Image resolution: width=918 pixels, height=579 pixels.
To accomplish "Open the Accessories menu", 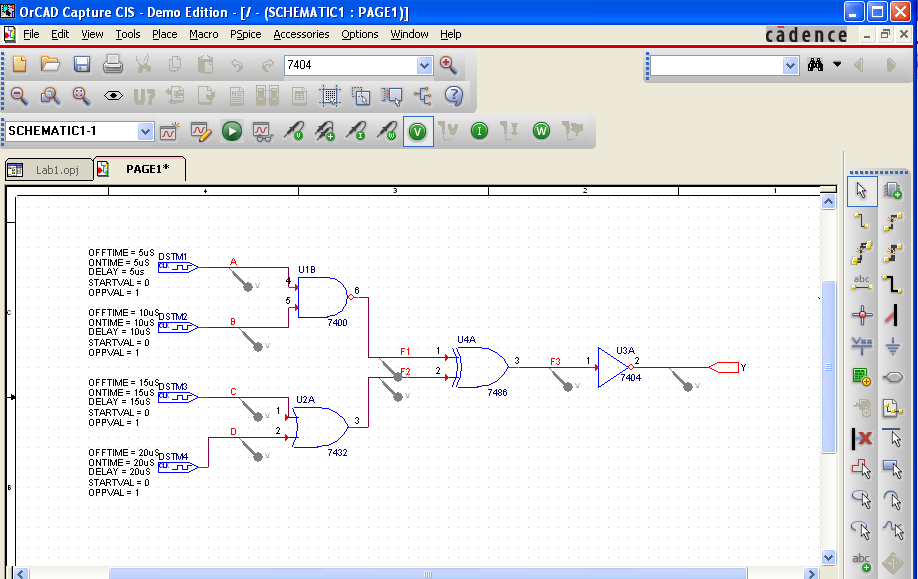I will 301,35.
